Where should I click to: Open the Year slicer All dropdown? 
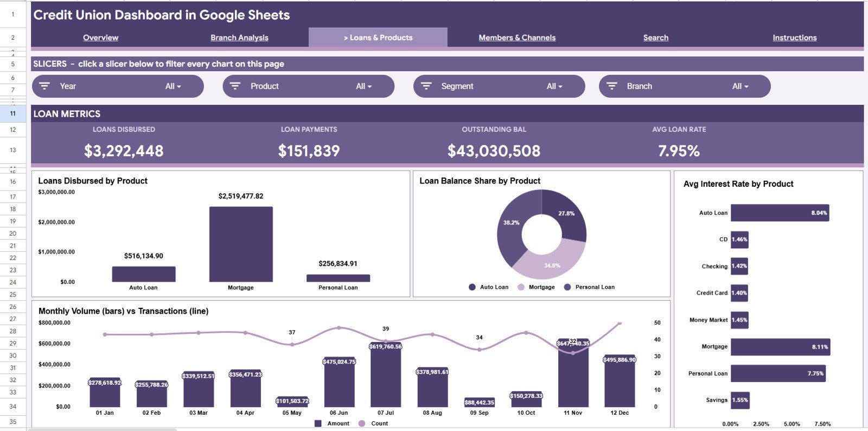(173, 86)
